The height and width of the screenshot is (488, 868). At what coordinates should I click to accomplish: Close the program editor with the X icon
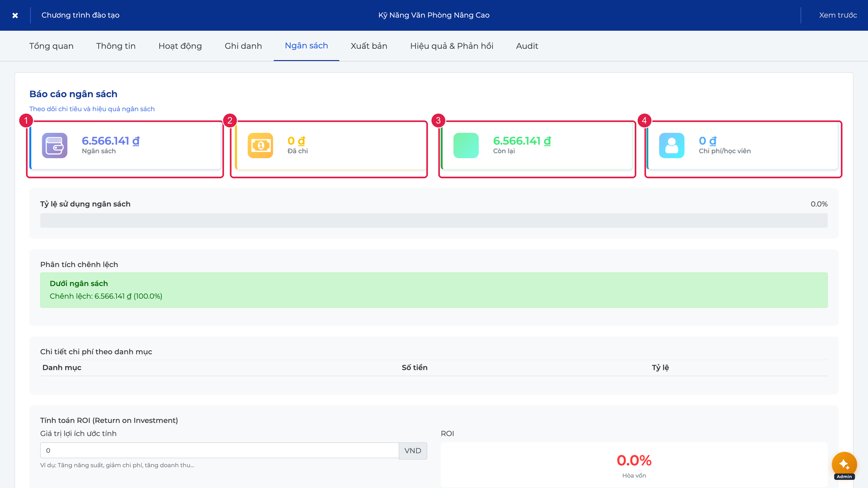coord(15,15)
